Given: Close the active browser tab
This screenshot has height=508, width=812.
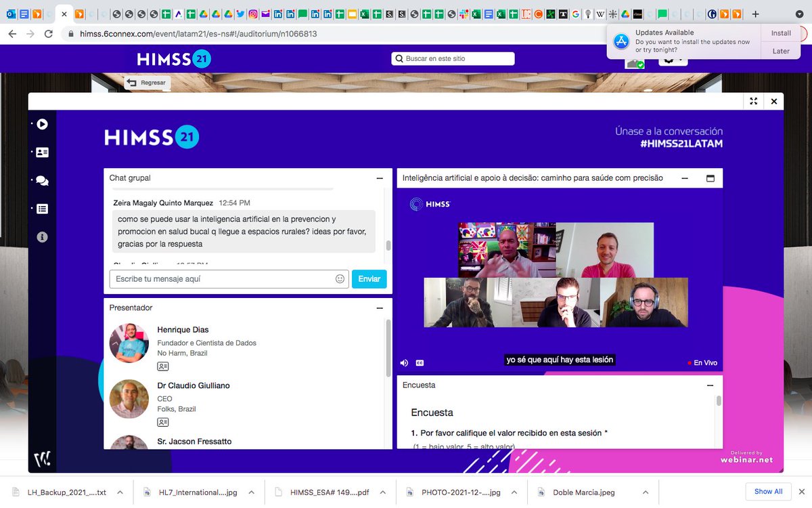Looking at the screenshot, I should 64,14.
